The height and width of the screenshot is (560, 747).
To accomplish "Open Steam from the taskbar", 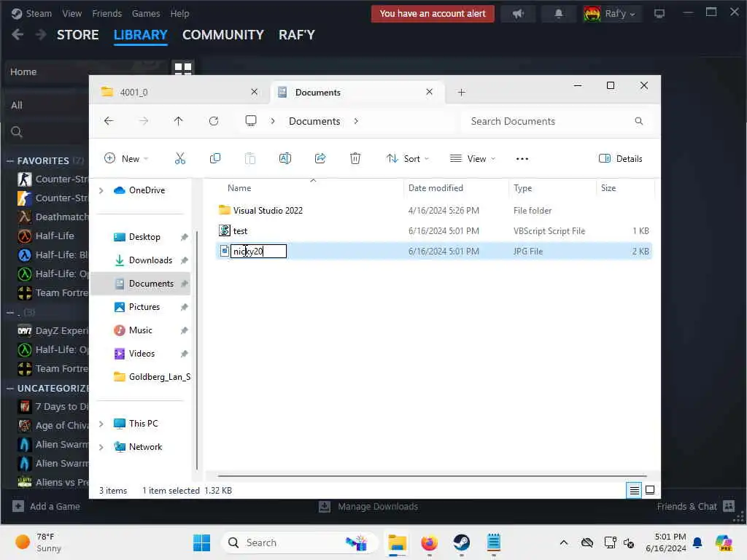I will tap(461, 542).
